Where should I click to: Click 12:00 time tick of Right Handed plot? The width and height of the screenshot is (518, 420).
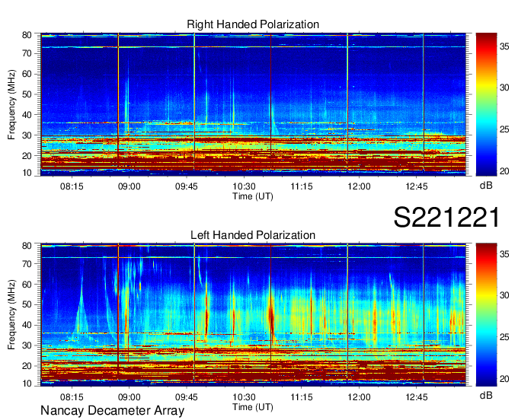point(359,186)
